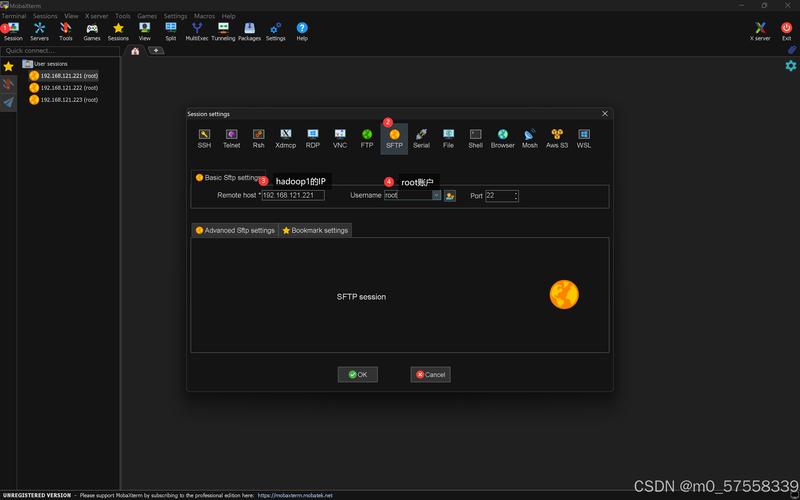
Task: Open the Servers toolbar icon
Action: [x=39, y=31]
